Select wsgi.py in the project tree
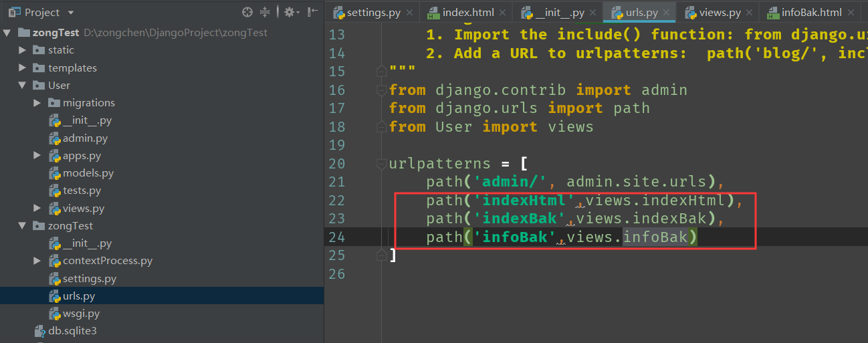 pos(81,314)
